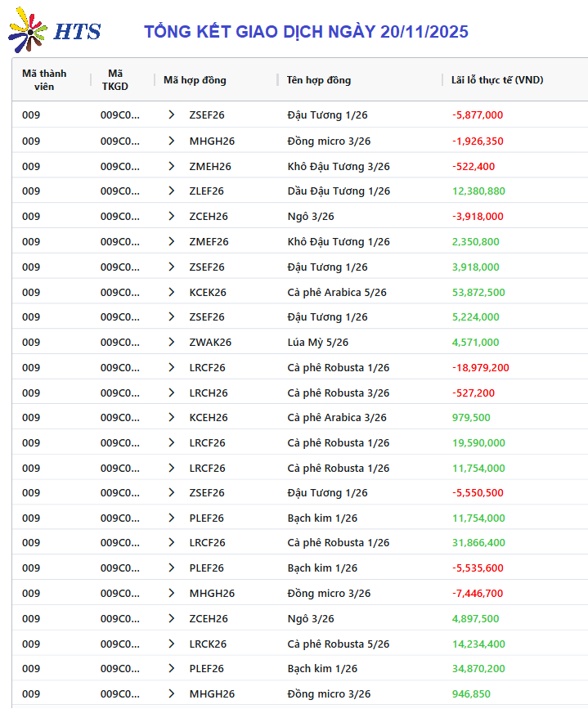Expand the ZMEF26 Khô Đậu Tương row

pos(171,242)
